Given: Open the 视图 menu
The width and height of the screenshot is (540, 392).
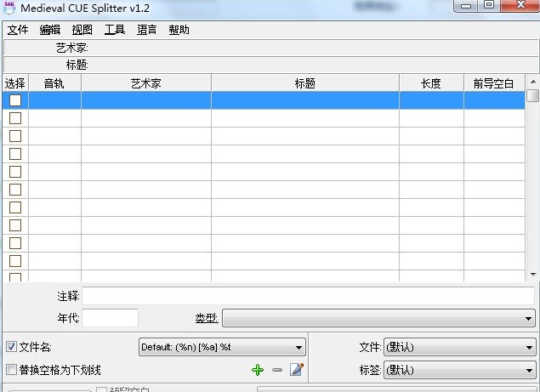Looking at the screenshot, I should click(x=82, y=30).
